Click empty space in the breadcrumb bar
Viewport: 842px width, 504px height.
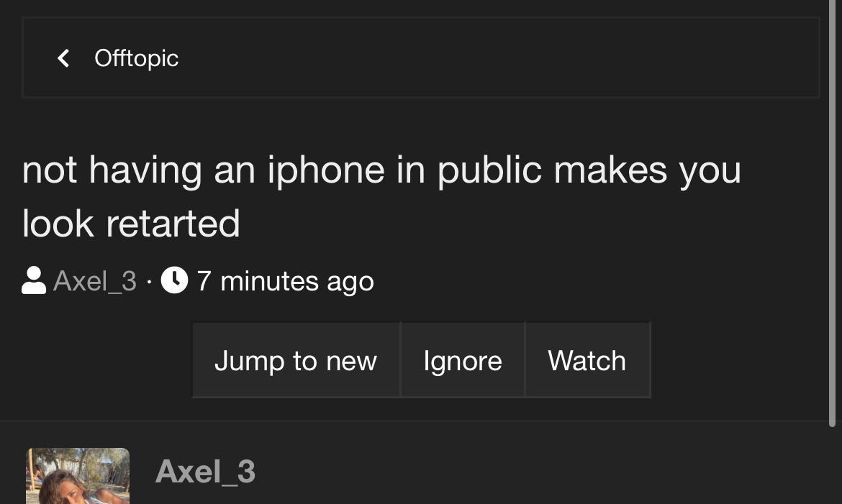pyautogui.click(x=504, y=58)
